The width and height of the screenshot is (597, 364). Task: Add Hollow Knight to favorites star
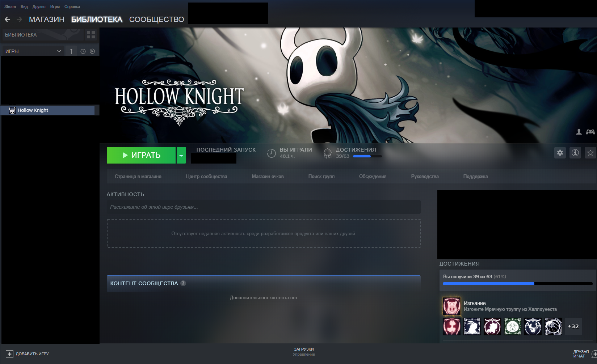pyautogui.click(x=590, y=153)
